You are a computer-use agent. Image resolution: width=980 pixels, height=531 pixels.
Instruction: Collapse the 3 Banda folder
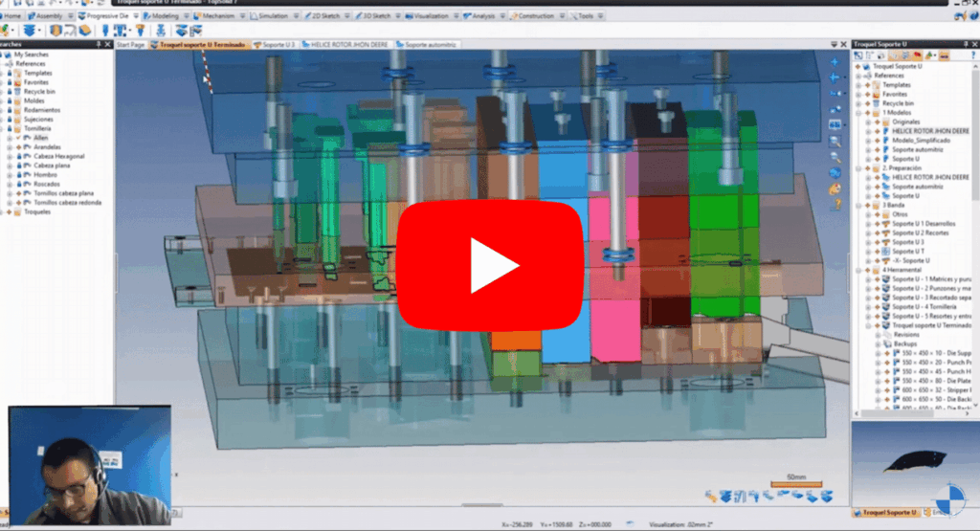pos(858,205)
